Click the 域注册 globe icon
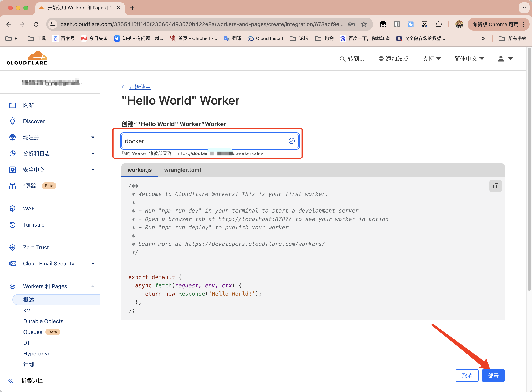 point(12,137)
